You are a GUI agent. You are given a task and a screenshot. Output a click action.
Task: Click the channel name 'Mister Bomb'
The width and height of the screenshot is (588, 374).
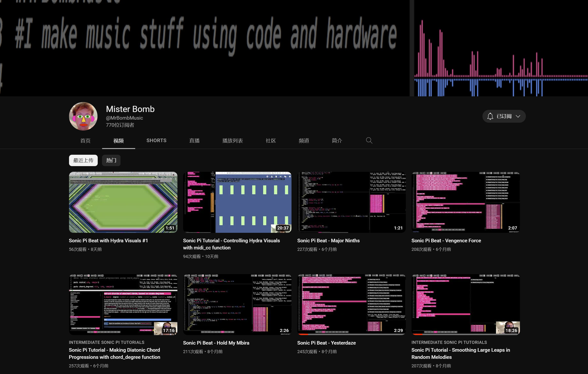pyautogui.click(x=130, y=109)
